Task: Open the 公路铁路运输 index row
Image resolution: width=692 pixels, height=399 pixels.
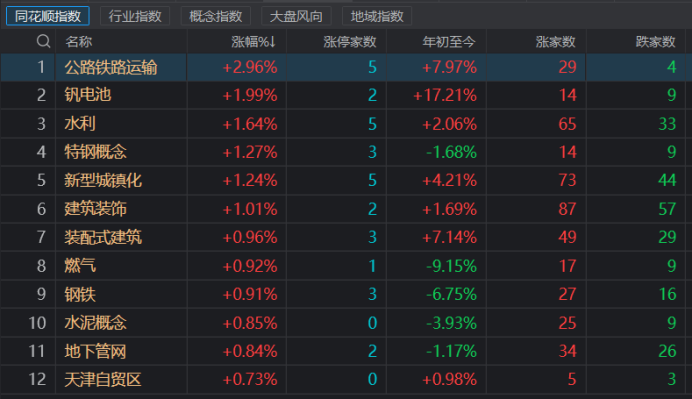Action: click(343, 67)
